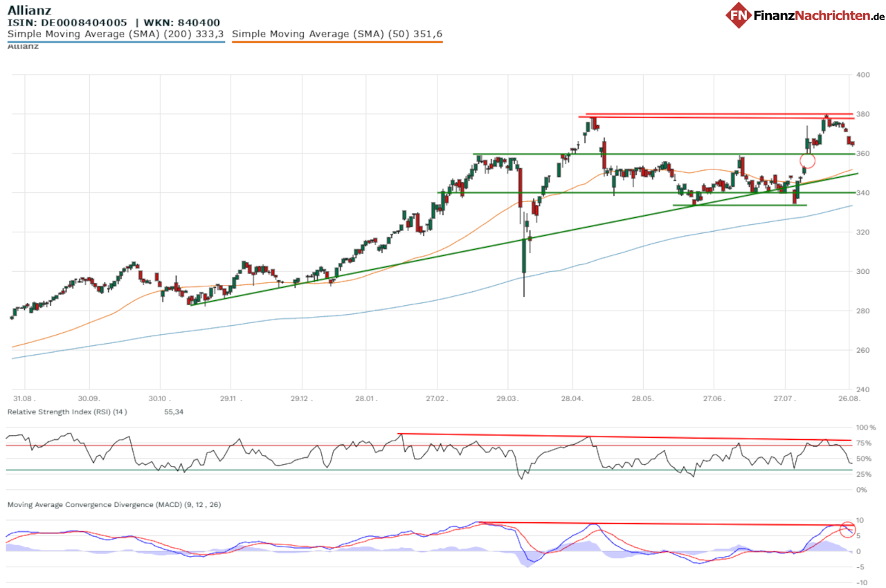886x588 pixels.
Task: Click the 29.11. date axis label
Action: pyautogui.click(x=230, y=399)
